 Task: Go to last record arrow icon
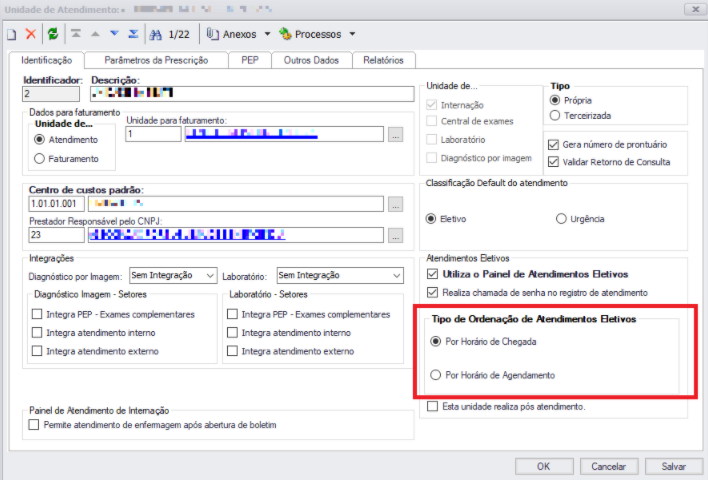click(x=133, y=33)
